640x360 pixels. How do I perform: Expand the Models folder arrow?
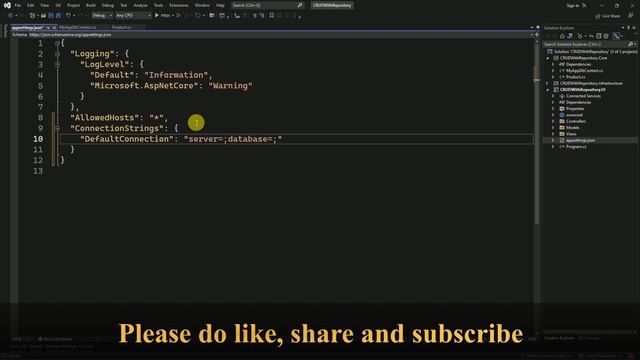pyautogui.click(x=553, y=128)
